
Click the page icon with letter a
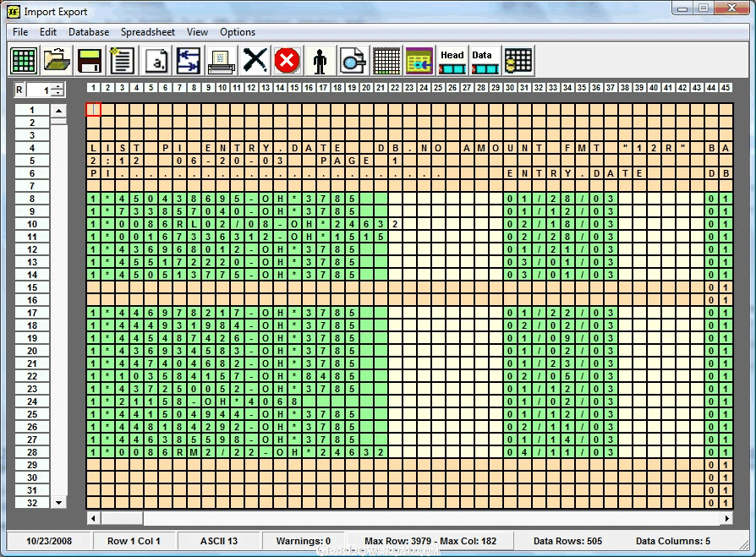tap(156, 61)
